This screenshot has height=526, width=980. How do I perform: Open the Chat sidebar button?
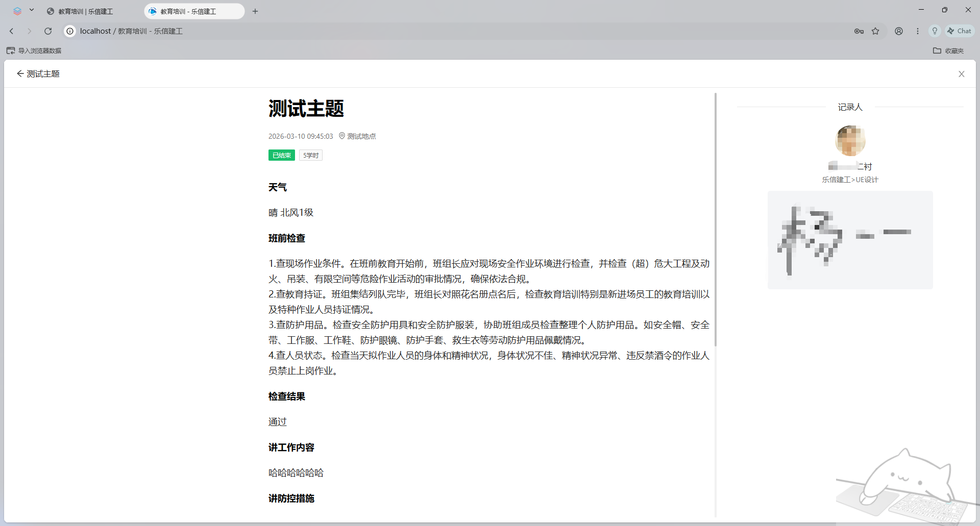click(960, 31)
